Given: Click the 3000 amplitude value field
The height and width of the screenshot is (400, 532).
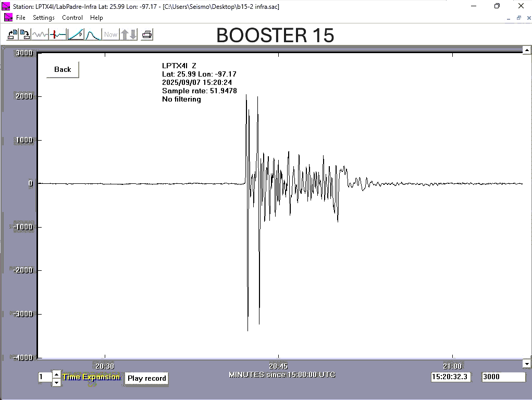Looking at the screenshot, I should point(503,377).
